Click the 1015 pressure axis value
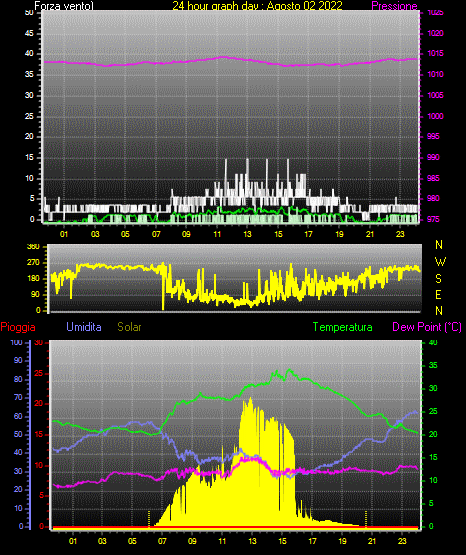 click(435, 53)
